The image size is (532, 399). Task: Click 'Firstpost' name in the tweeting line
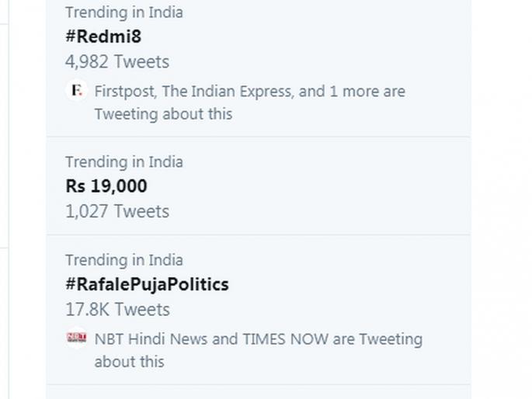(x=124, y=92)
